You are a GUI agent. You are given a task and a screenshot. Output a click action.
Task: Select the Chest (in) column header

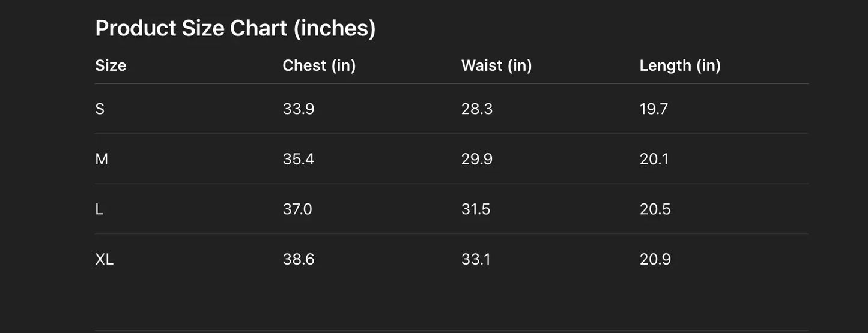(319, 65)
